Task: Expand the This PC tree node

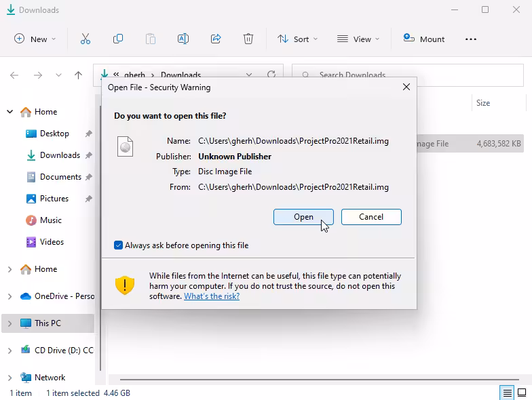Action: pos(9,323)
